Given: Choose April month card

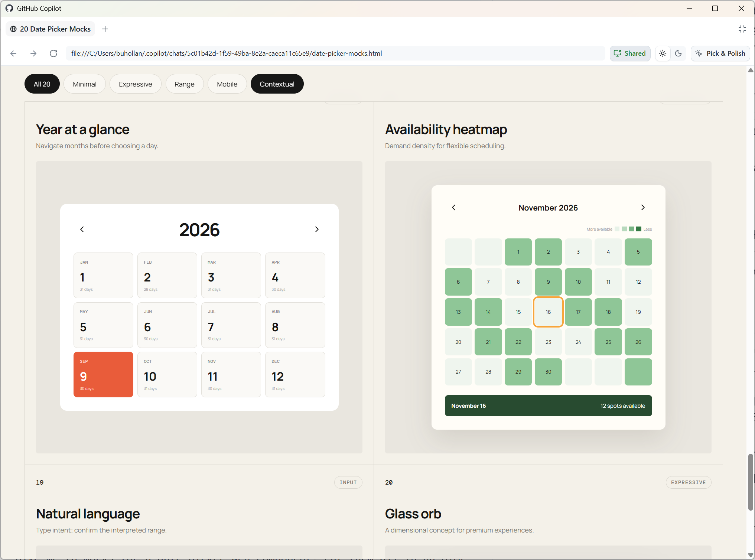Looking at the screenshot, I should point(295,275).
